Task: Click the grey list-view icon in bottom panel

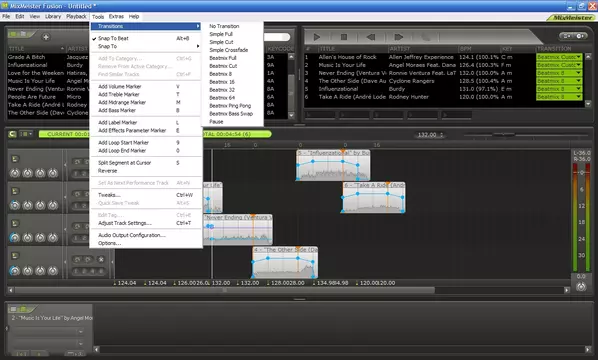Action: 13,309
